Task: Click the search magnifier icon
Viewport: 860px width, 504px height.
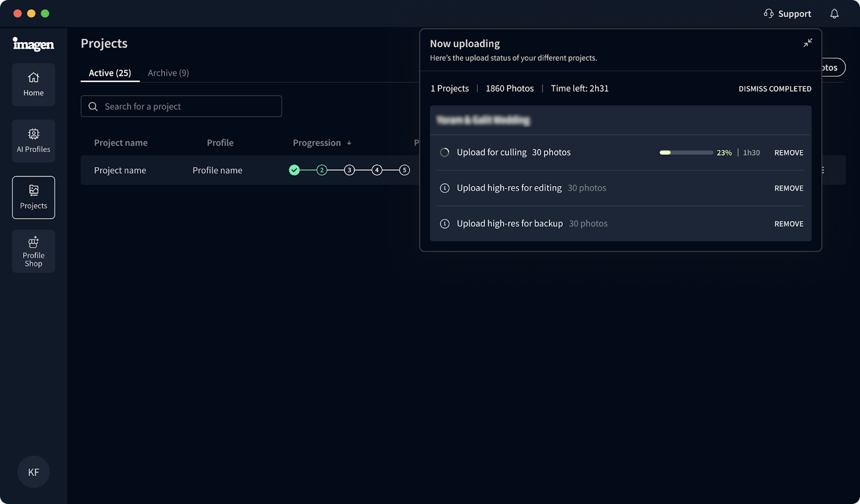Action: point(93,106)
